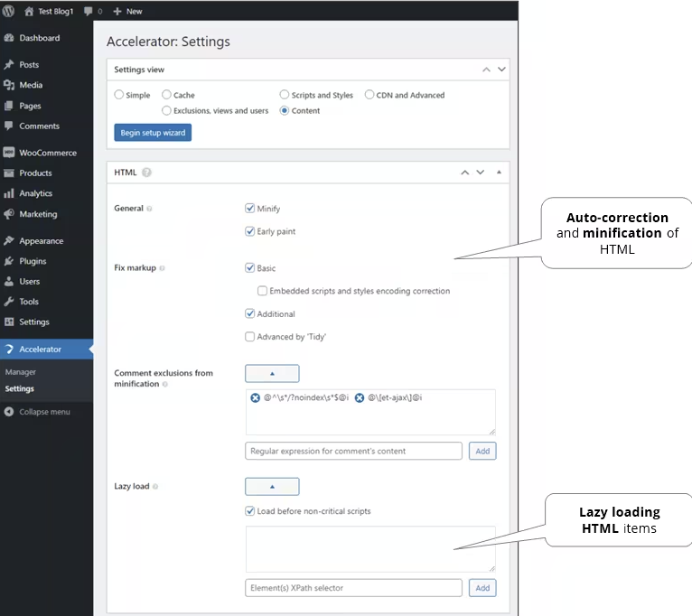The width and height of the screenshot is (692, 616).
Task: Click the Comments icon in sidebar
Action: point(9,126)
